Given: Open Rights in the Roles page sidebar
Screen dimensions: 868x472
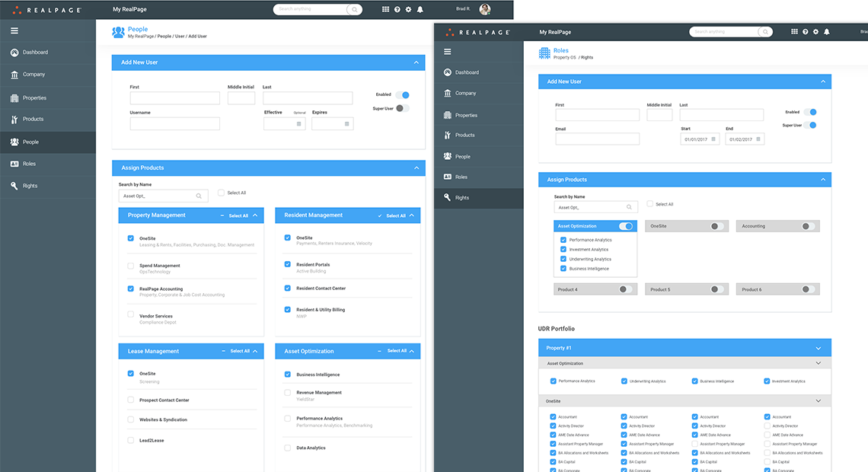Looking at the screenshot, I should pyautogui.click(x=462, y=197).
